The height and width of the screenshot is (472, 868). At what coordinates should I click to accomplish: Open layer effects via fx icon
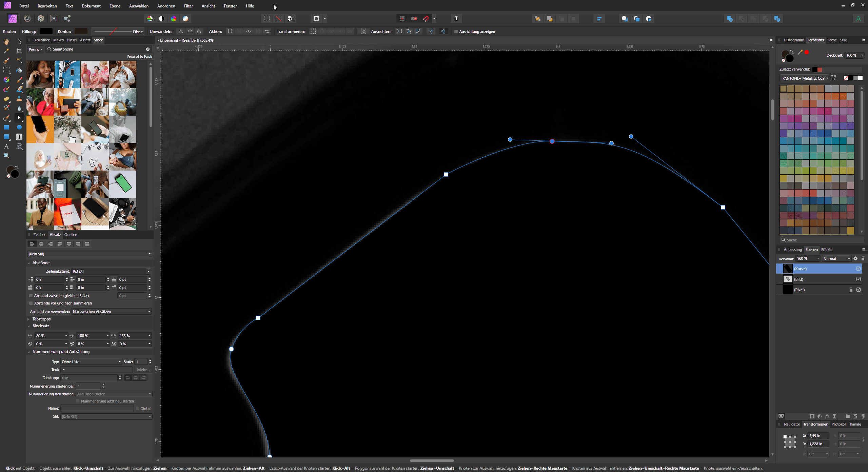pos(827,416)
